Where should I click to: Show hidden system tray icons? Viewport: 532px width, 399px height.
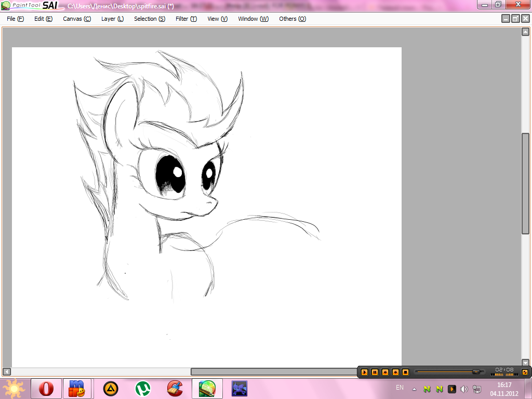414,389
